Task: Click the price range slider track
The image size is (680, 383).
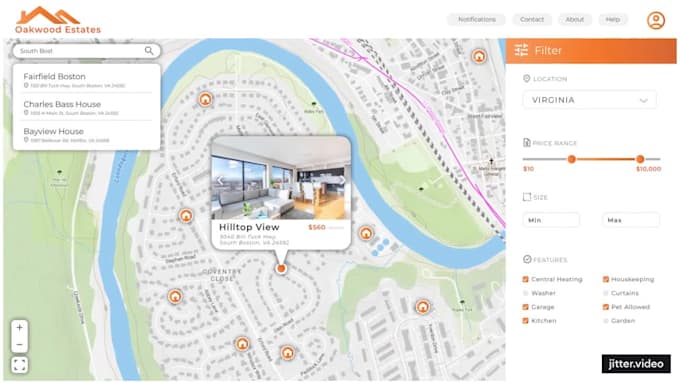Action: [x=592, y=159]
